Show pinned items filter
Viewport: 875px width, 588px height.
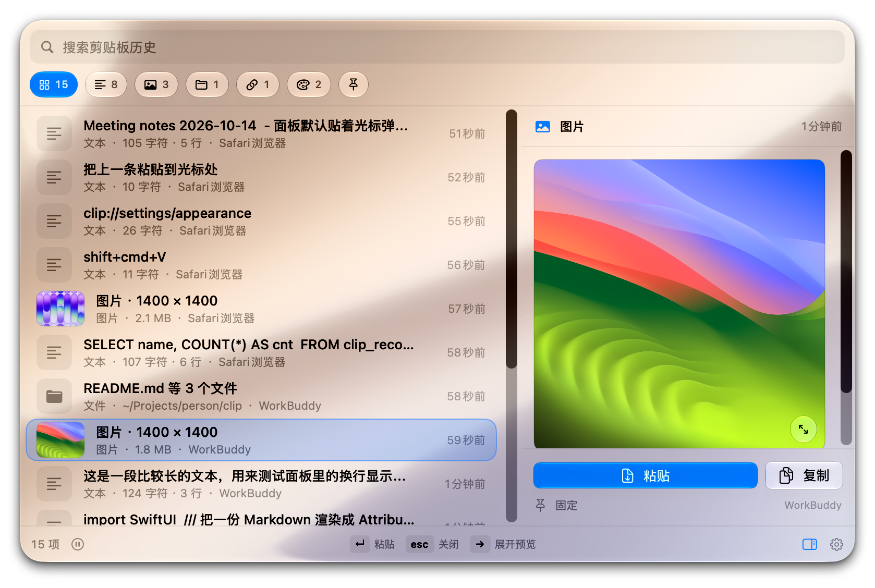(354, 84)
